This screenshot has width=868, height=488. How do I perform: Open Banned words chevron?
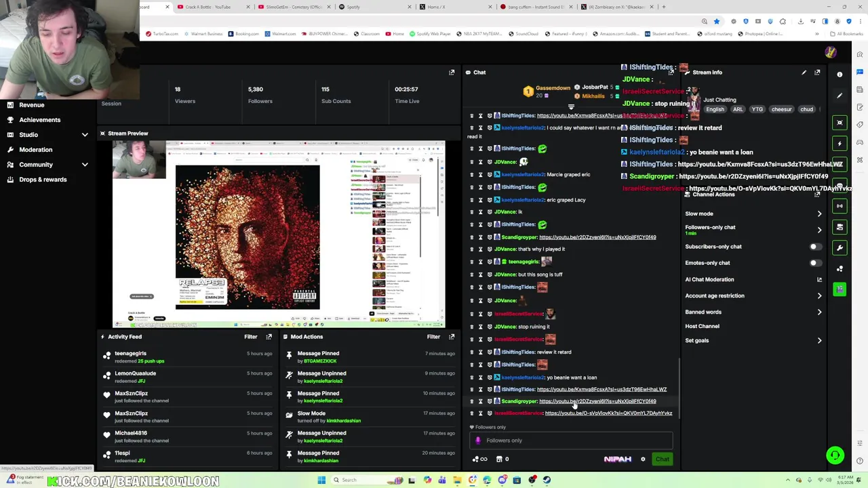point(819,312)
